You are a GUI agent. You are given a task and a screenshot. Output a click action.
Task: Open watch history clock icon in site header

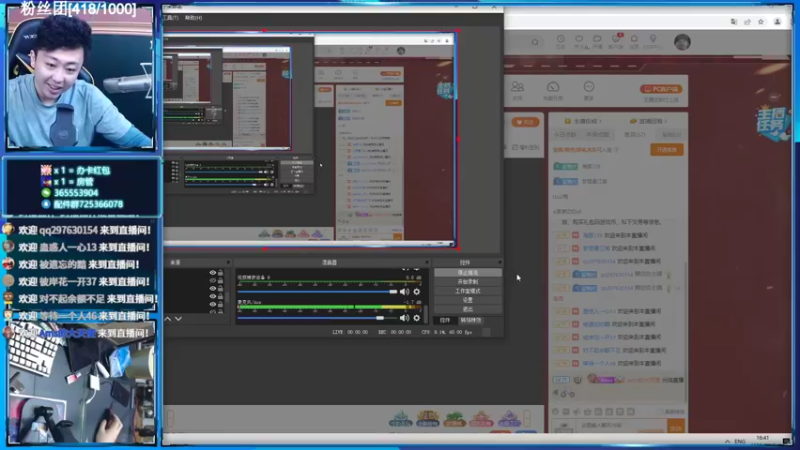coord(561,41)
